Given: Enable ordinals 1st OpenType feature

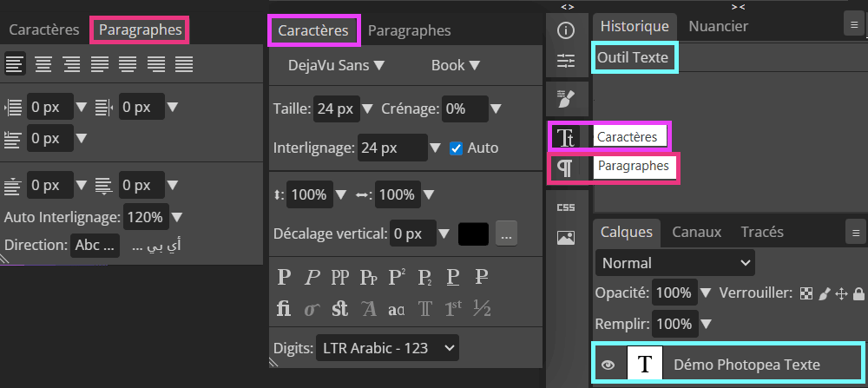Looking at the screenshot, I should click(453, 308).
